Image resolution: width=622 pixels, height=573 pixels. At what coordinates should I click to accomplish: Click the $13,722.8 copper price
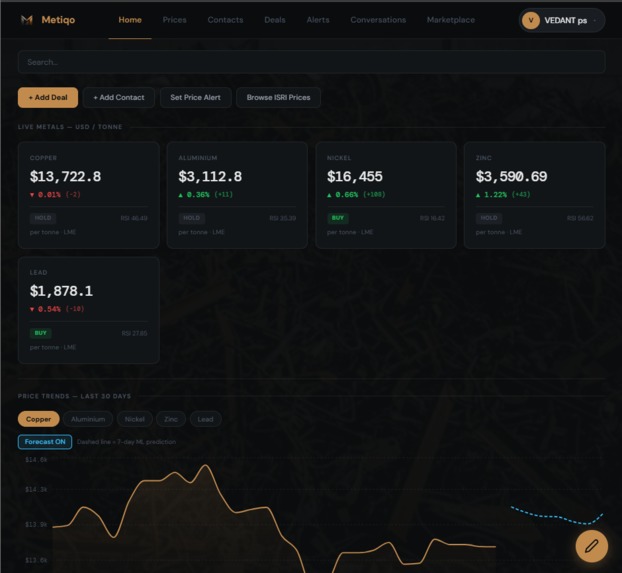click(65, 177)
